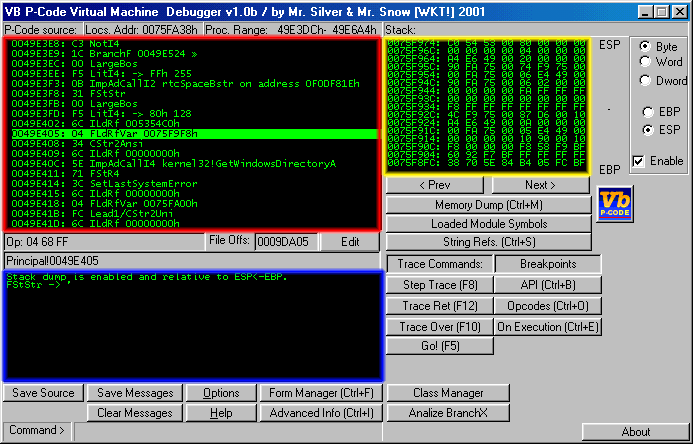Select the Dword radio button

pos(645,80)
